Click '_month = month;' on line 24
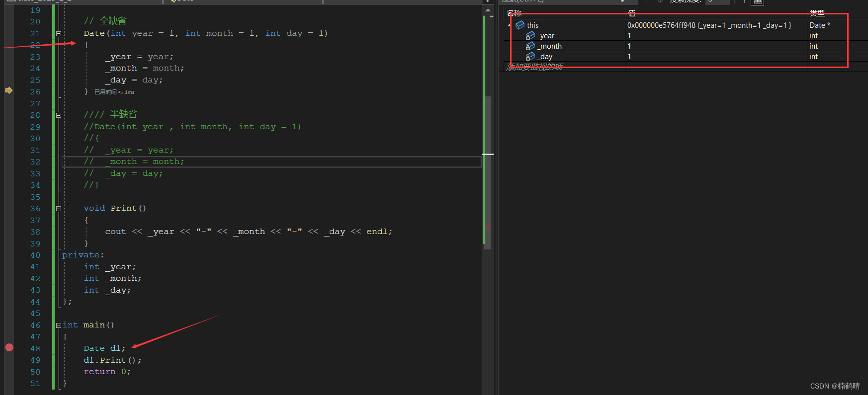 (x=144, y=68)
